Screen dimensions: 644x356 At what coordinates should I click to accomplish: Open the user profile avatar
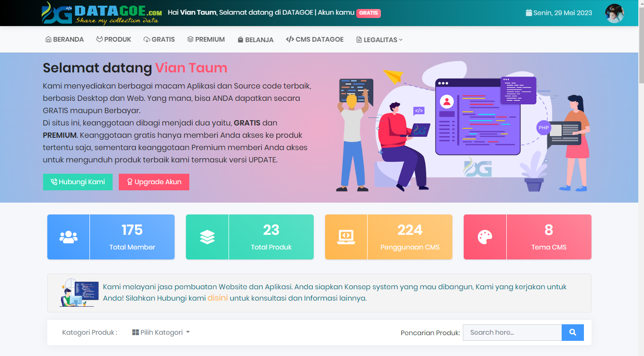(615, 13)
